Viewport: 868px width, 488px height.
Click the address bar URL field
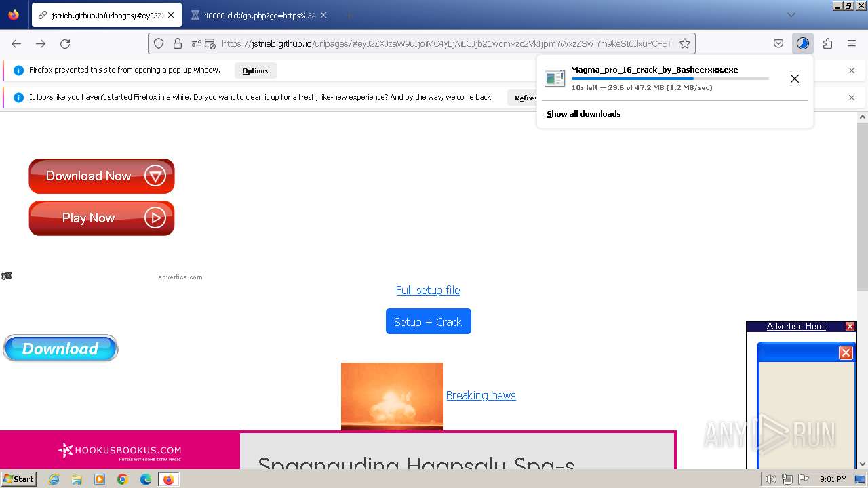click(446, 43)
